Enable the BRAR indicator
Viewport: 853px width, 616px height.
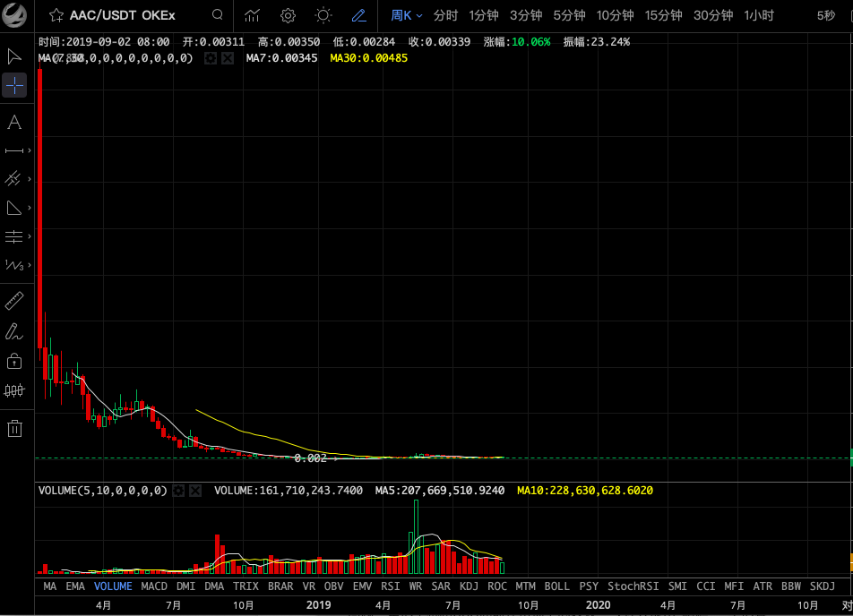280,586
